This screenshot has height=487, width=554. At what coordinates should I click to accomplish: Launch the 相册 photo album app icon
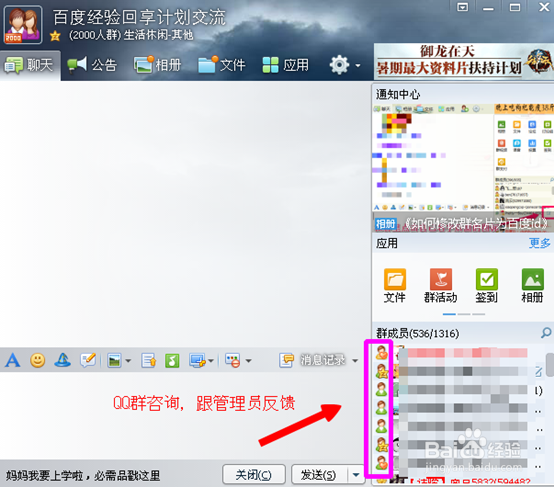point(532,286)
